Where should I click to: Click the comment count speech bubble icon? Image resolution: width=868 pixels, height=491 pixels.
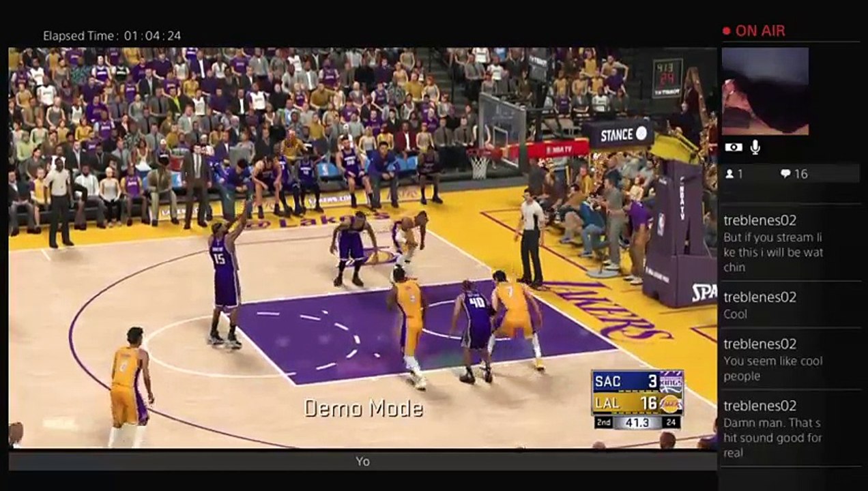pyautogui.click(x=785, y=174)
